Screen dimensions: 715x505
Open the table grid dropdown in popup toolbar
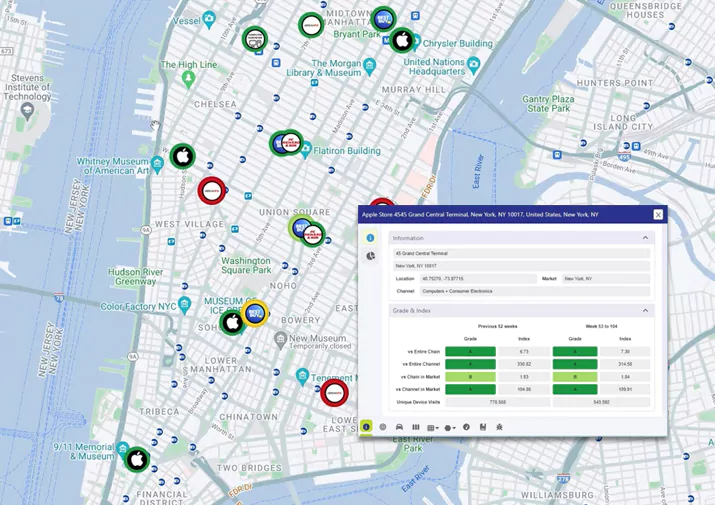[x=432, y=427]
